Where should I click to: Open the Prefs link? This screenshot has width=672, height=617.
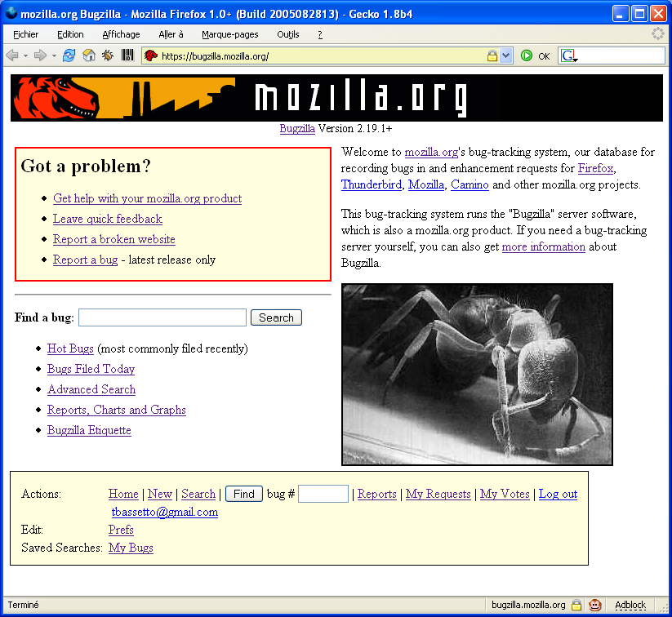coord(121,530)
